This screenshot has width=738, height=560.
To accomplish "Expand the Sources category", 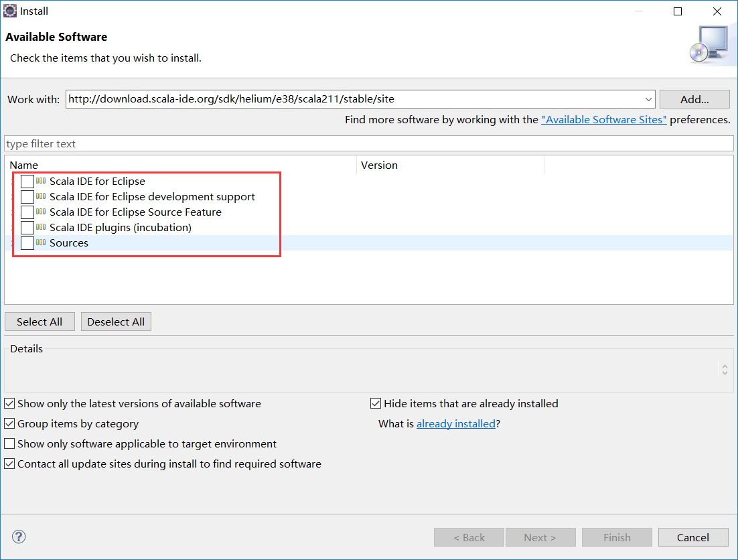I will (x=13, y=243).
